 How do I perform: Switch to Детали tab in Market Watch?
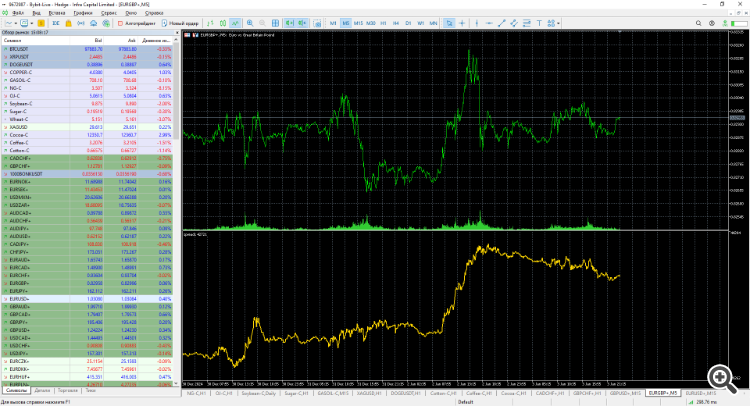point(42,391)
